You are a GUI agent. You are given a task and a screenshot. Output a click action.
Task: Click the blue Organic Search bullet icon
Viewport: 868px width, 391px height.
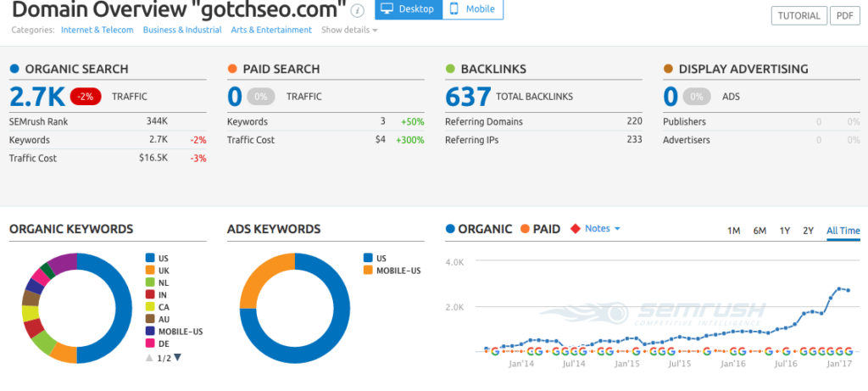coord(14,70)
